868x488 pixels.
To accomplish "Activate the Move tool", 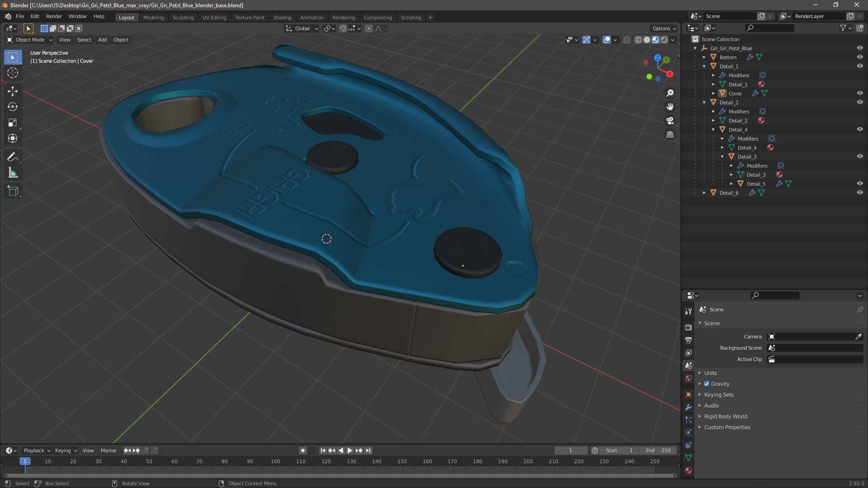I will pos(13,91).
